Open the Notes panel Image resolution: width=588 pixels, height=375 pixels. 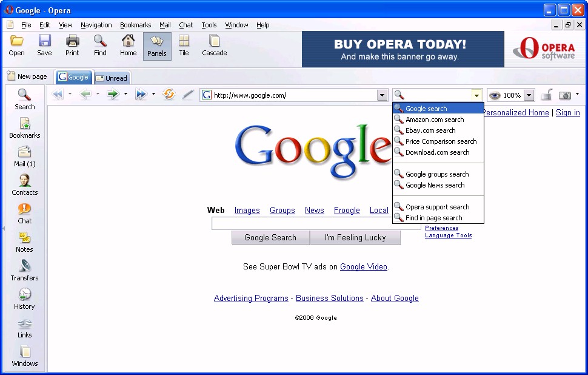[24, 242]
